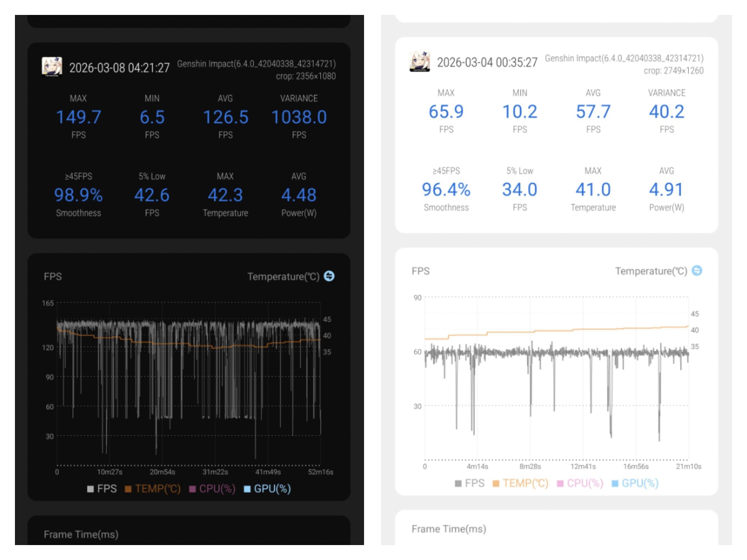Click the blue swap icon in the light chart

[697, 270]
